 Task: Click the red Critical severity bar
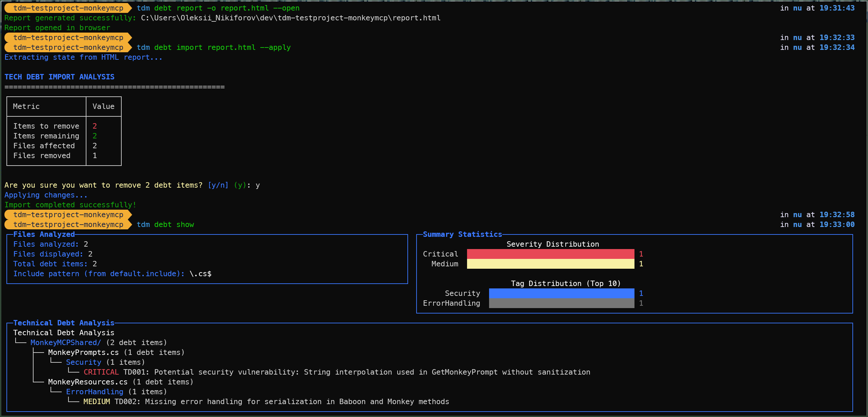[x=550, y=254]
